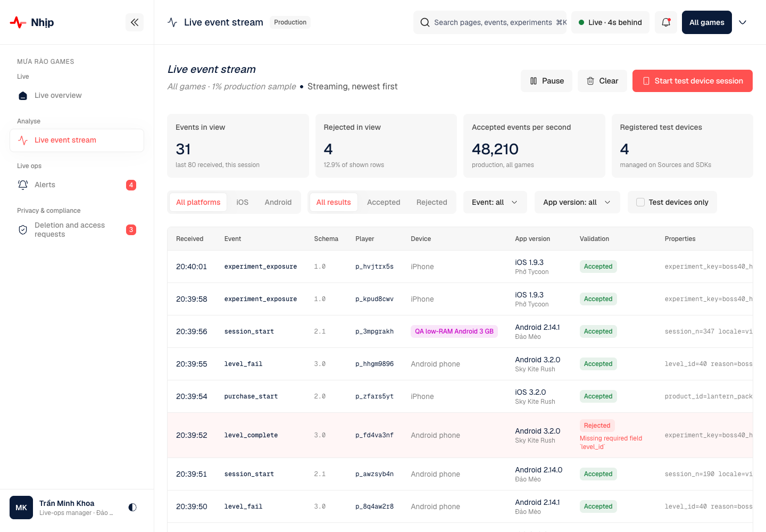Click the MK user avatar

[21, 508]
